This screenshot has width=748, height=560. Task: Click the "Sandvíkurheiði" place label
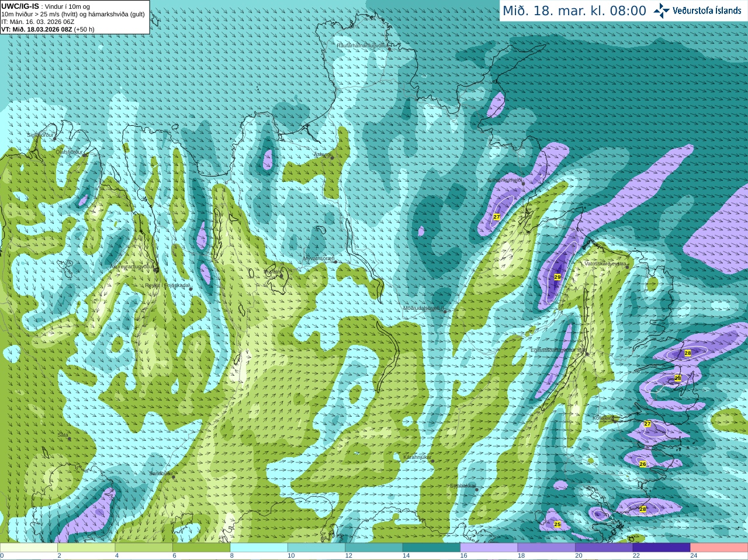[x=505, y=180]
